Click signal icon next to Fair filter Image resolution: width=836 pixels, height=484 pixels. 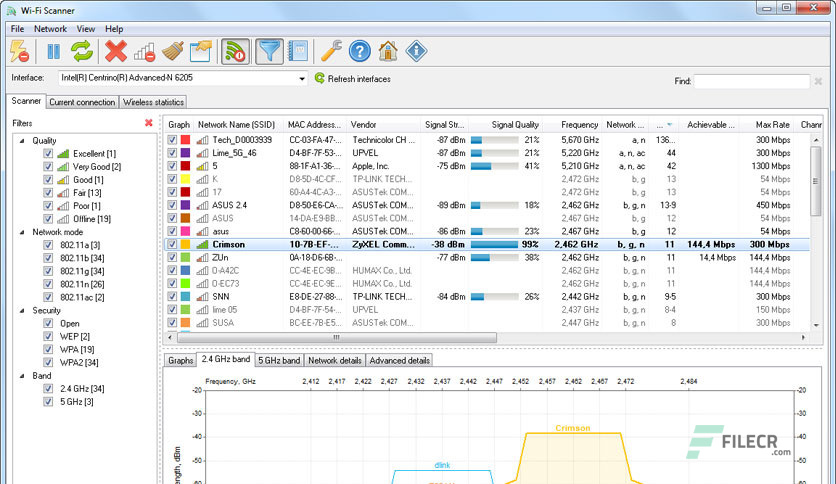point(63,193)
